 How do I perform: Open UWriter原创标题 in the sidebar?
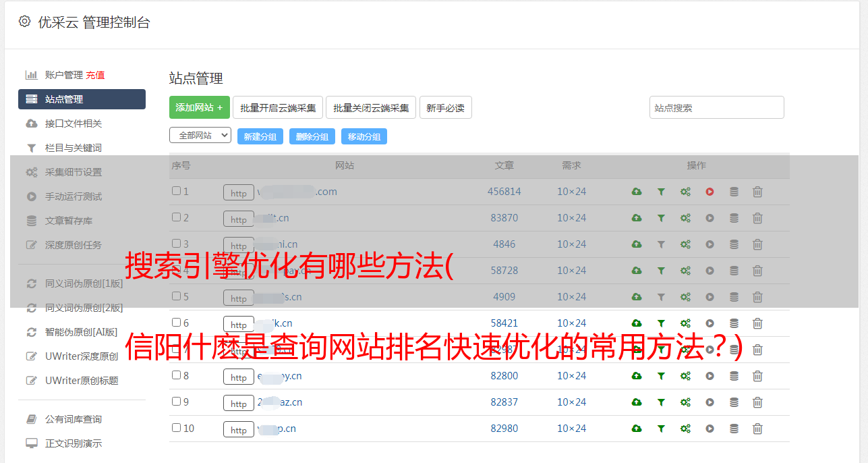click(82, 381)
